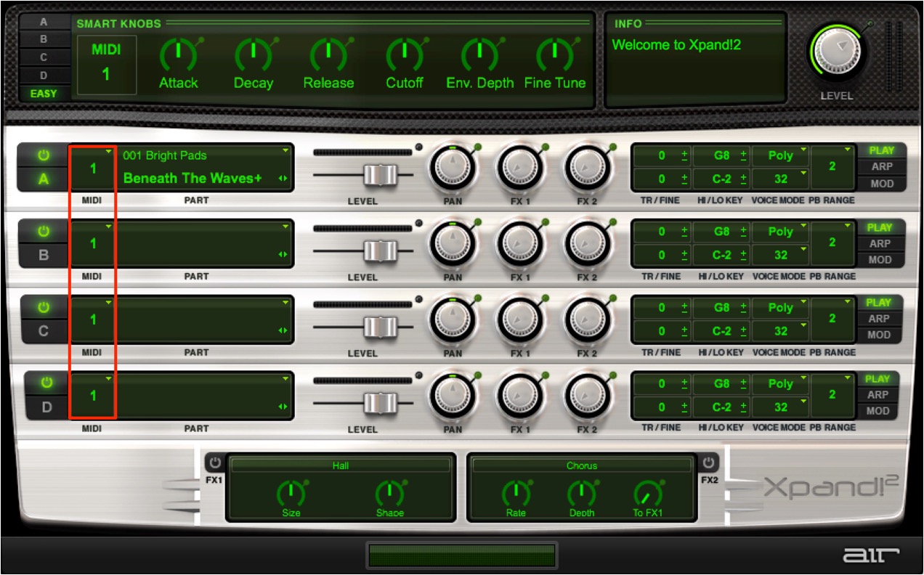
Task: Toggle power for Part A
Action: point(44,155)
